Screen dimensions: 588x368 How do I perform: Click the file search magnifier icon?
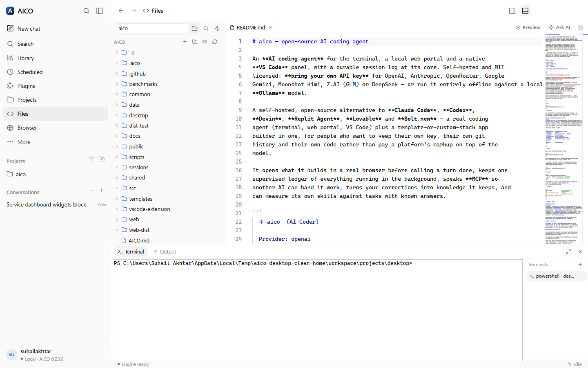tap(206, 28)
